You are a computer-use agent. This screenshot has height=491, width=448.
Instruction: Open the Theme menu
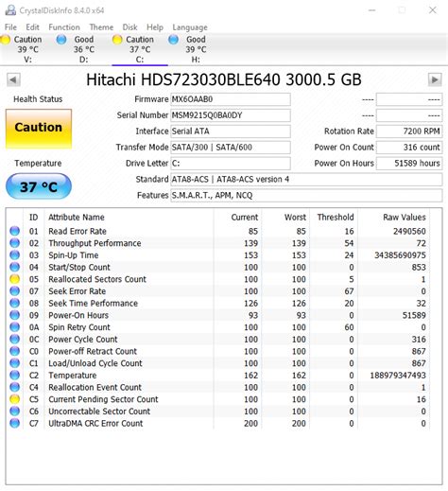point(101,27)
